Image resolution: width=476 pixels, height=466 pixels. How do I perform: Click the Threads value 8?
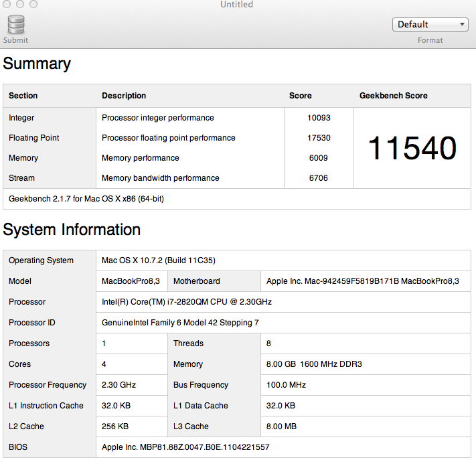pos(268,343)
